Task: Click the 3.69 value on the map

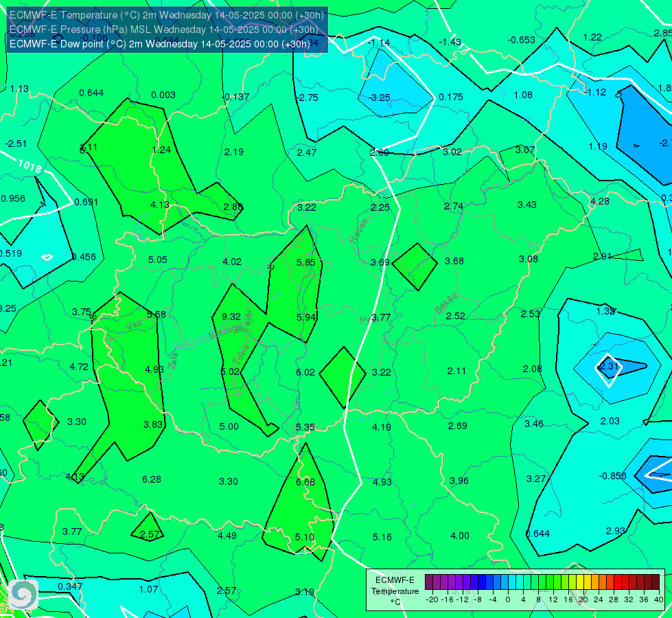Action: [380, 262]
